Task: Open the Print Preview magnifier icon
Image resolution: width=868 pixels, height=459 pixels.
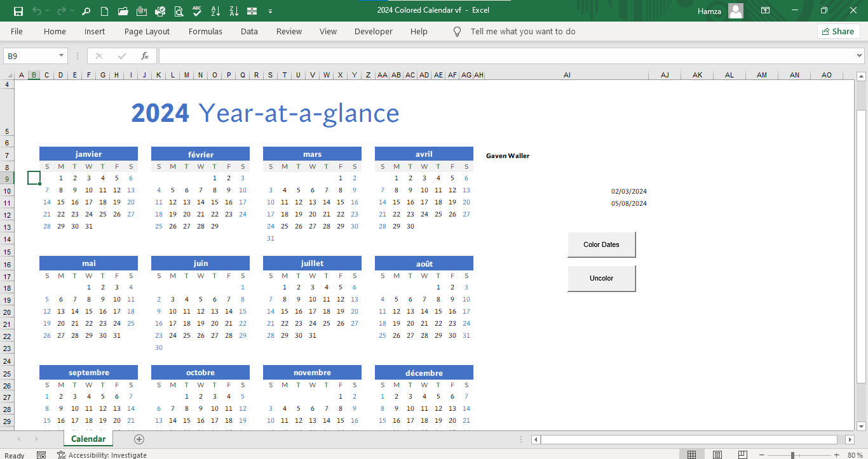Action: click(179, 11)
